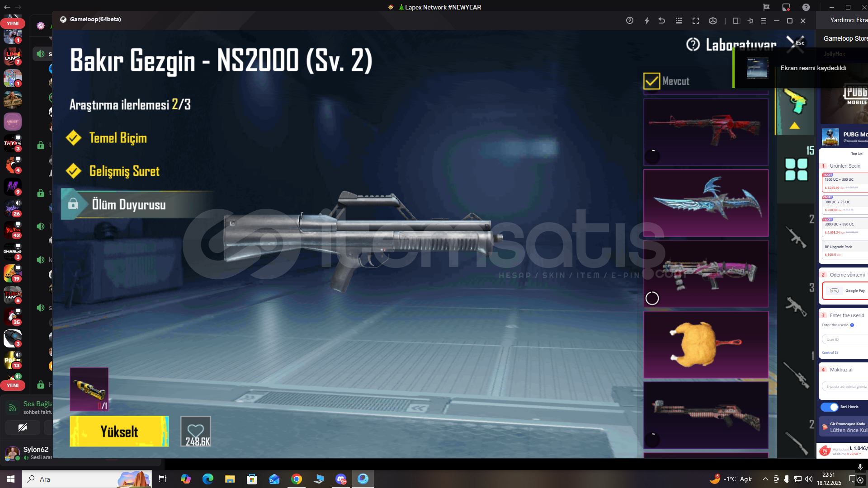
Task: Uncheck the Mevcut checkbox
Action: tap(651, 81)
